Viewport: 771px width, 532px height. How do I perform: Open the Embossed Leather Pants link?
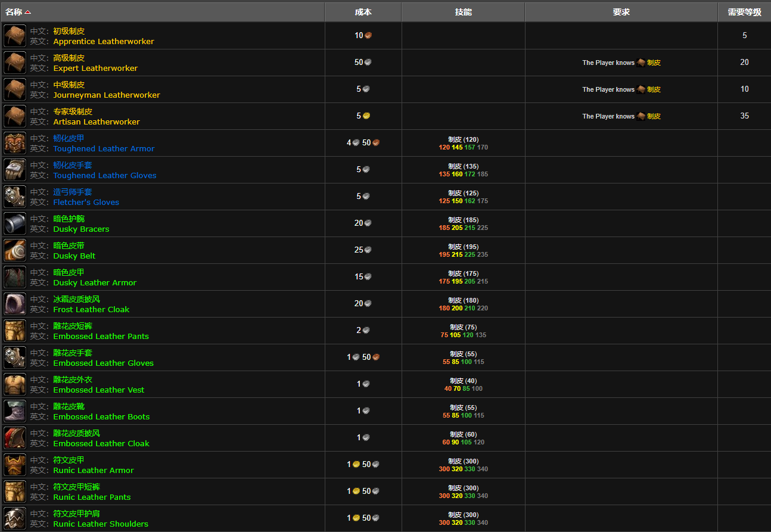(x=101, y=337)
